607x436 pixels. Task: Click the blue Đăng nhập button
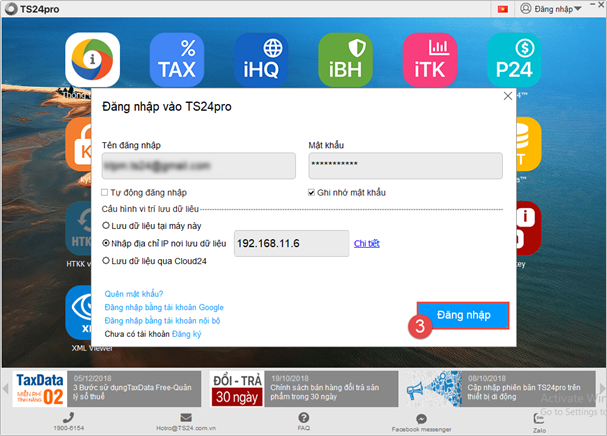coord(463,315)
